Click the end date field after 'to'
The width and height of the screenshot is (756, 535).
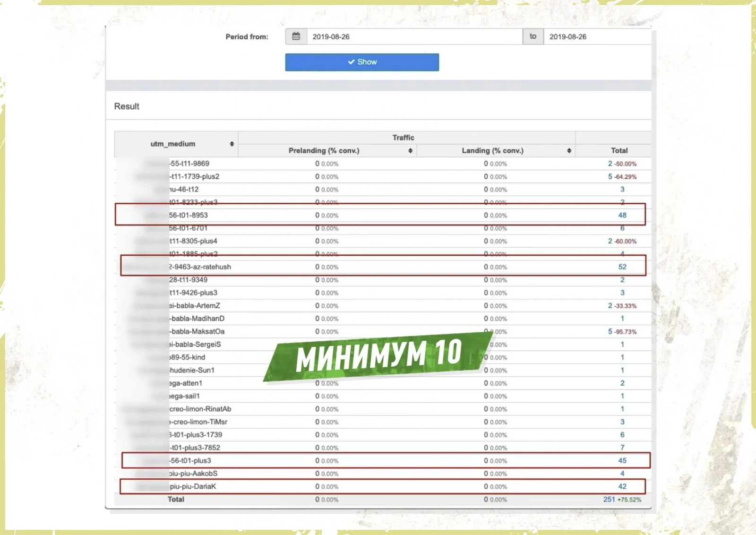coord(598,36)
